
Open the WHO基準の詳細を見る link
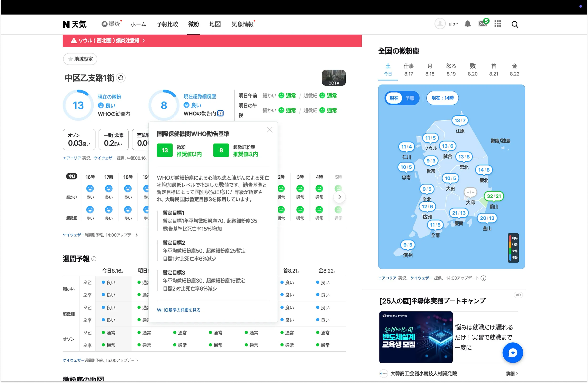[x=178, y=310]
